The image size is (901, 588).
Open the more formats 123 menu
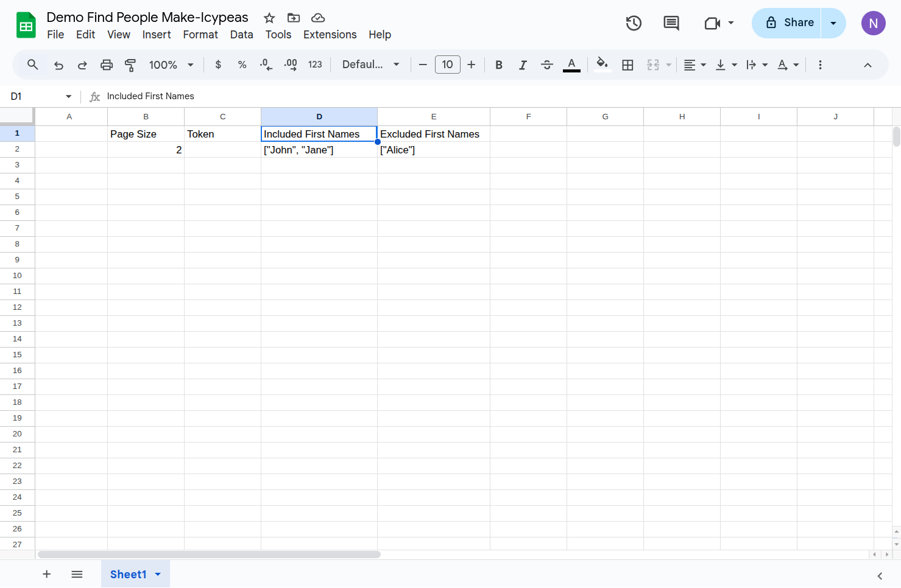tap(315, 65)
